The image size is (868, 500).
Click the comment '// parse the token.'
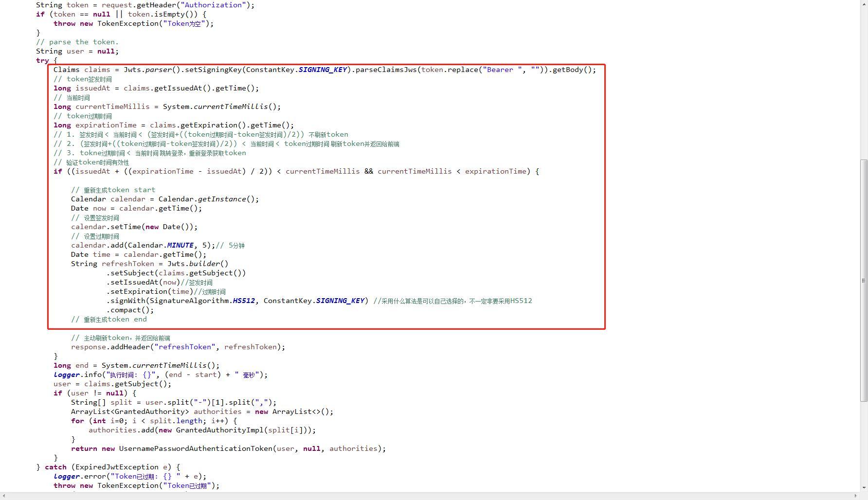click(x=77, y=42)
